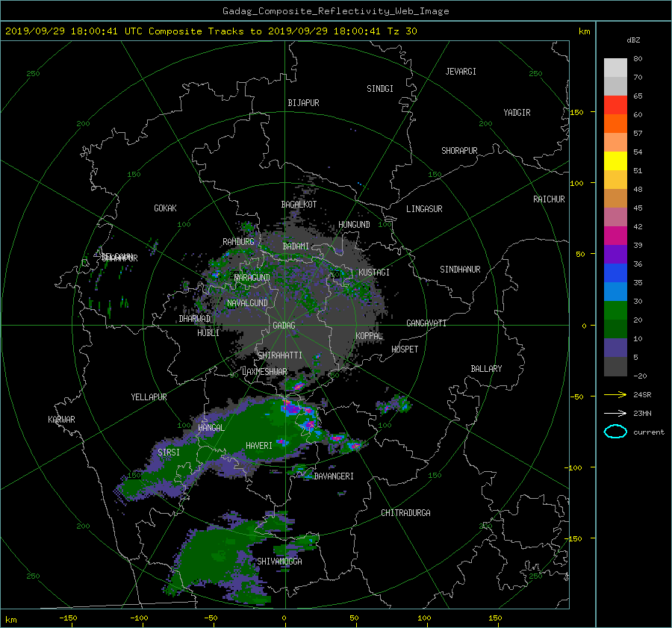Screen dimensions: 672x628
Task: Click the yellow 24SR arrow legend icon
Action: (x=615, y=394)
